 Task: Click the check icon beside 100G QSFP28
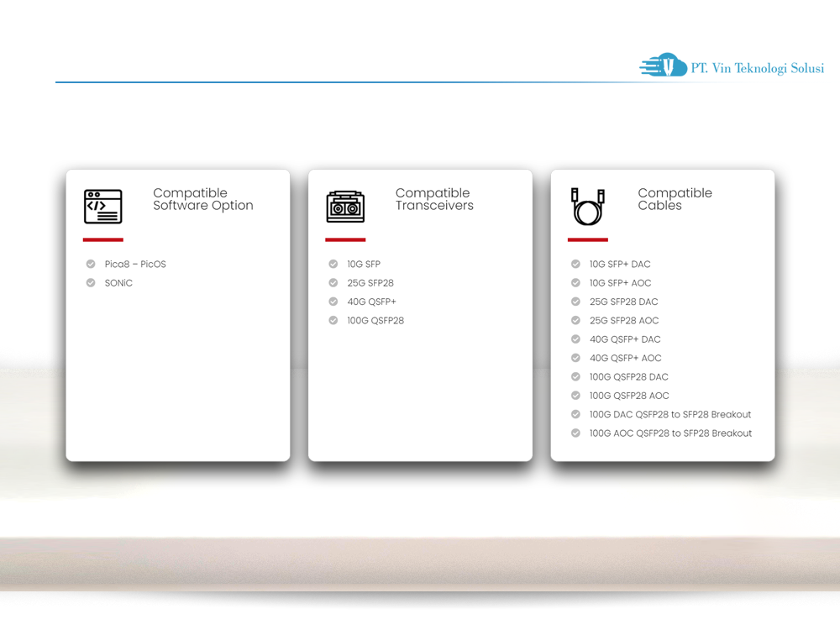[333, 320]
